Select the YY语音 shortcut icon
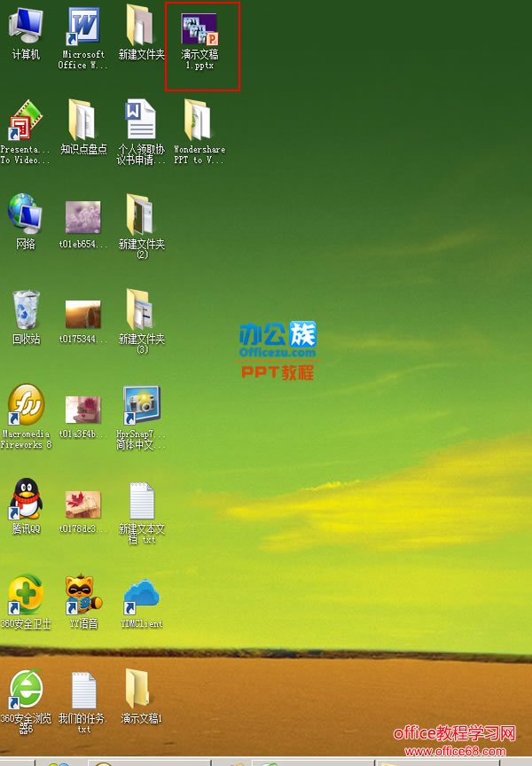Image resolution: width=532 pixels, height=766 pixels. [x=83, y=596]
